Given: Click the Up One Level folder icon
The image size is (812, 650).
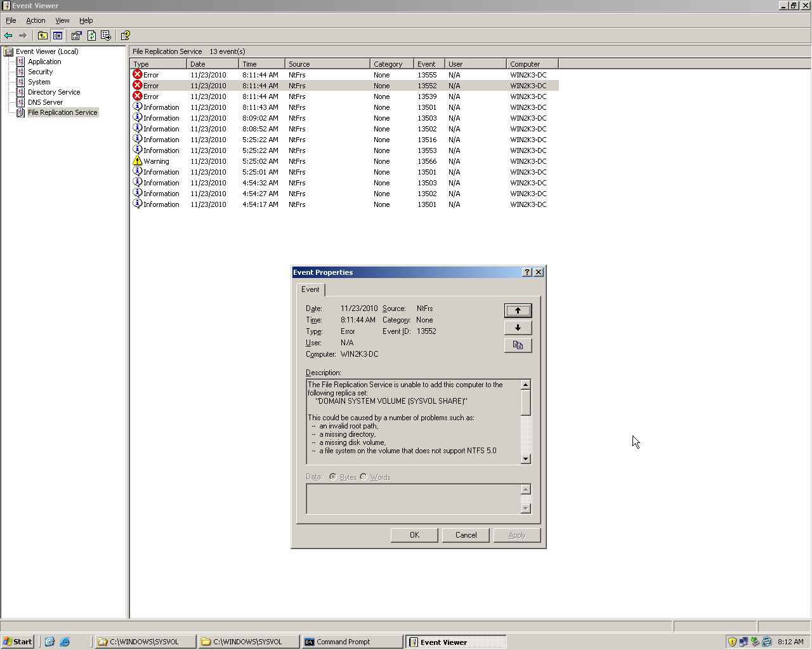Looking at the screenshot, I should tap(43, 36).
